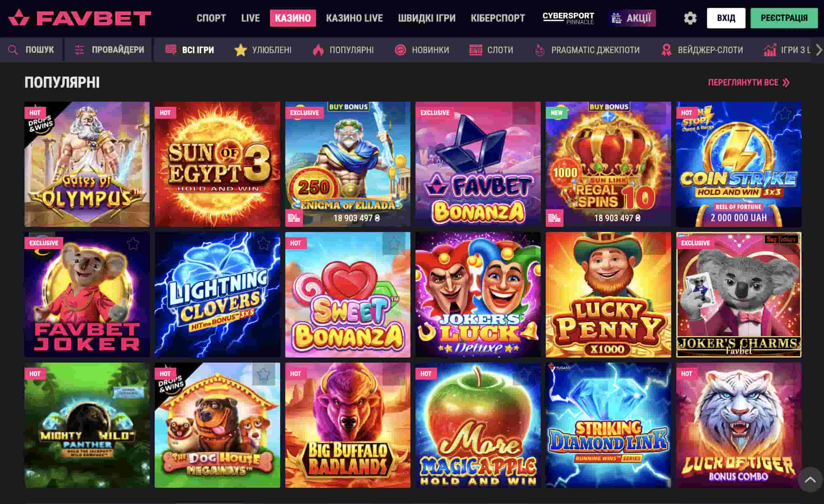Open the Спорт menu item

click(x=211, y=18)
